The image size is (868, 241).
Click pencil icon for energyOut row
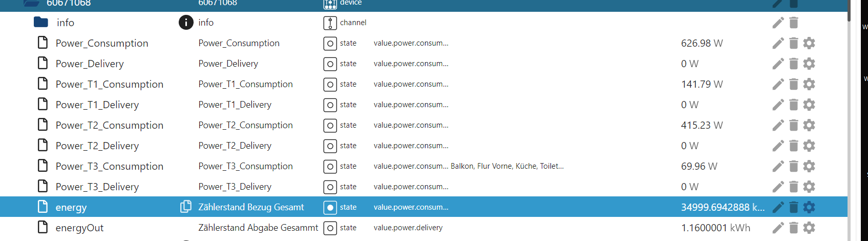point(778,228)
